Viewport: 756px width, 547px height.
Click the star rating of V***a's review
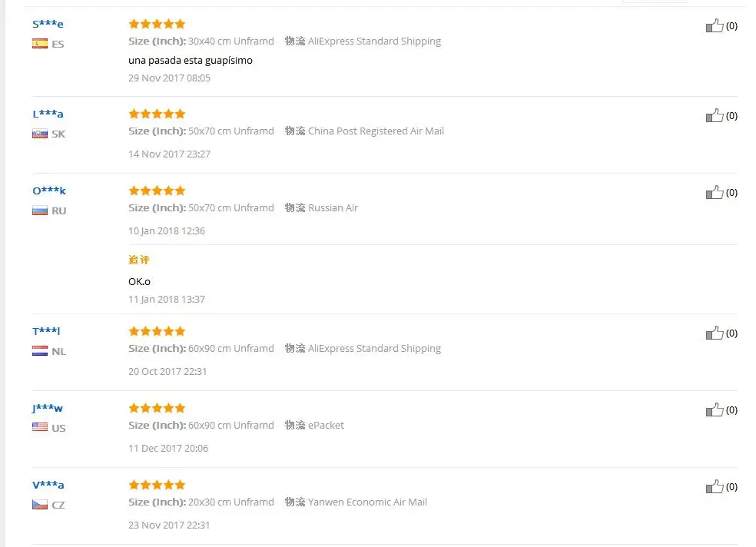[x=157, y=485]
